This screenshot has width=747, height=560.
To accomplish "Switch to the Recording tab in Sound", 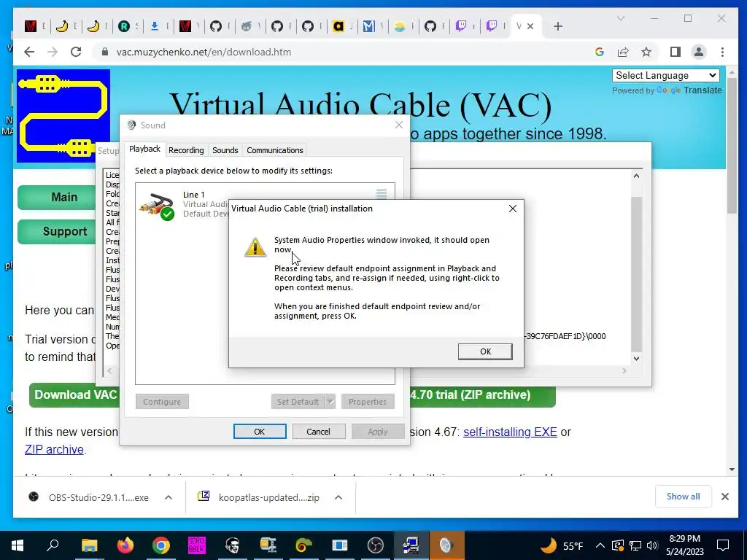I will click(186, 150).
